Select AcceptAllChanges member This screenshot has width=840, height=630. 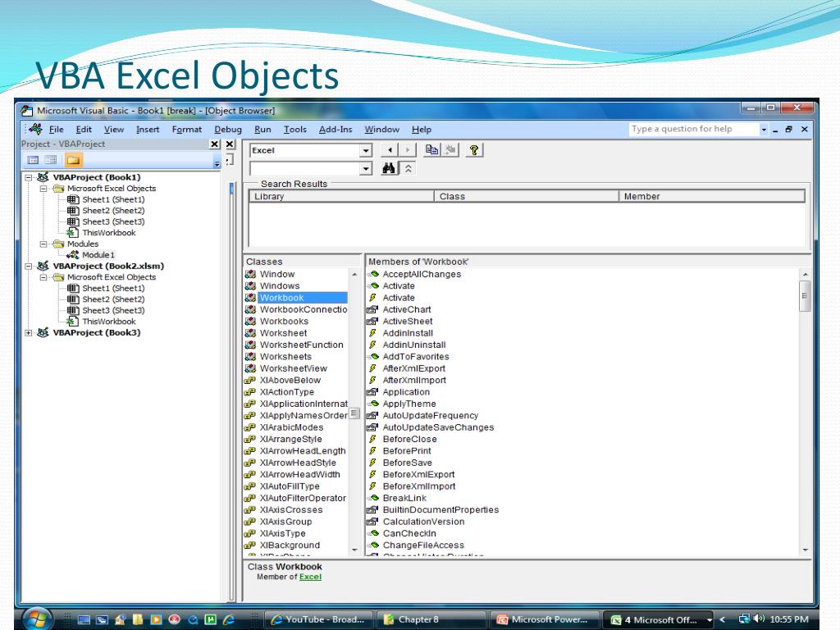[422, 274]
